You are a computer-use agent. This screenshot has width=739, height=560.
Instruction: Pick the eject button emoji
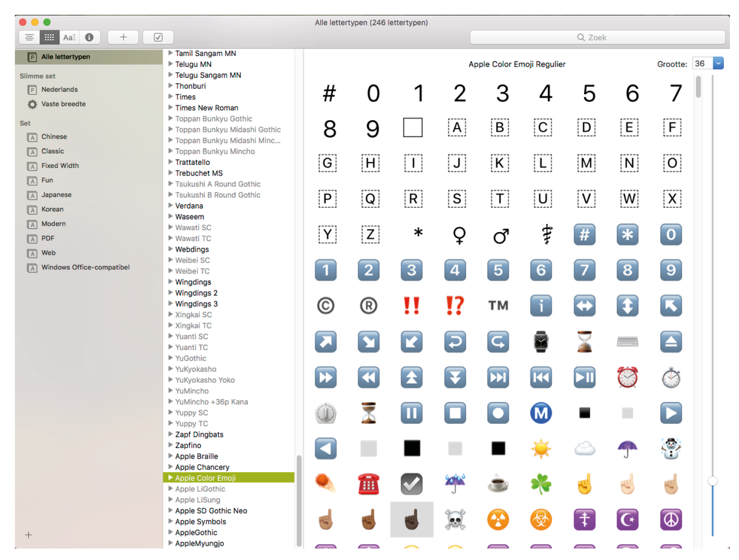pos(671,342)
